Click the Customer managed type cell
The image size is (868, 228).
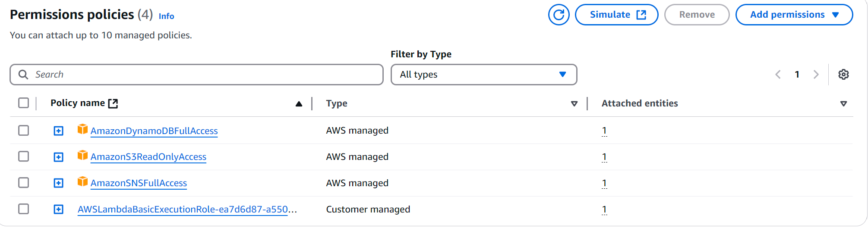[368, 209]
